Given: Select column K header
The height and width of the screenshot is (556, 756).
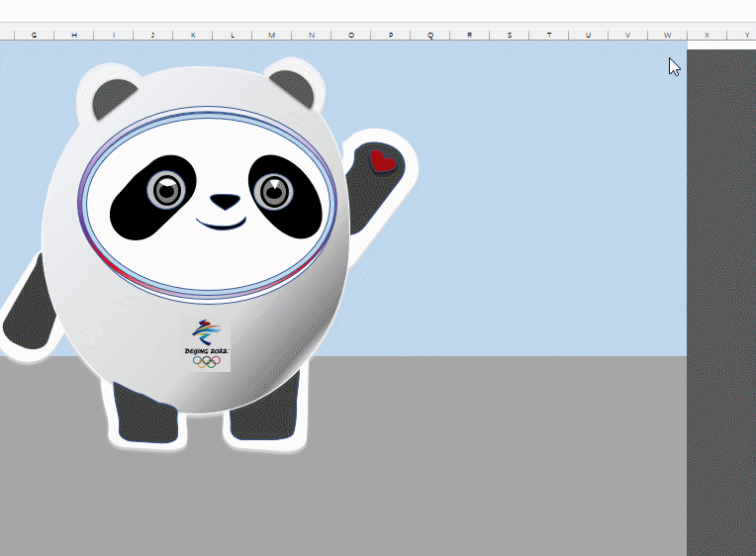Looking at the screenshot, I should coord(193,35).
